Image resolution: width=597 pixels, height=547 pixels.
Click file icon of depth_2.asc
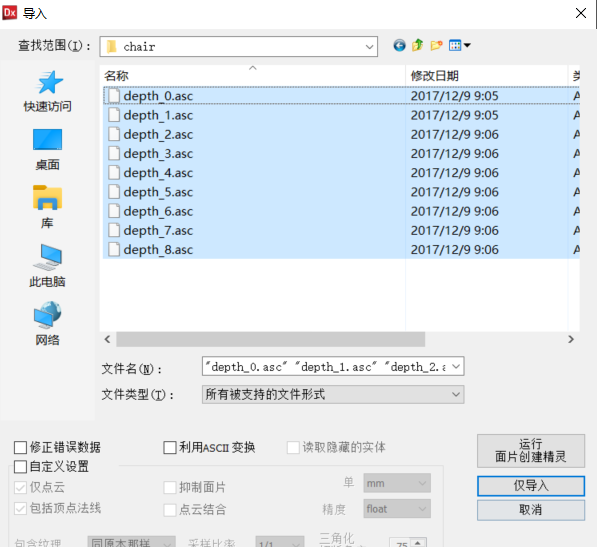(114, 134)
